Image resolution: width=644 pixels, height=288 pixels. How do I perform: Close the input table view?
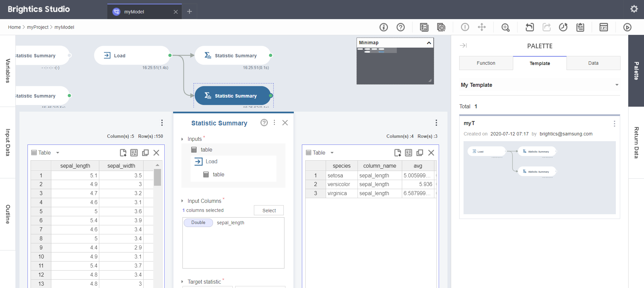point(156,153)
